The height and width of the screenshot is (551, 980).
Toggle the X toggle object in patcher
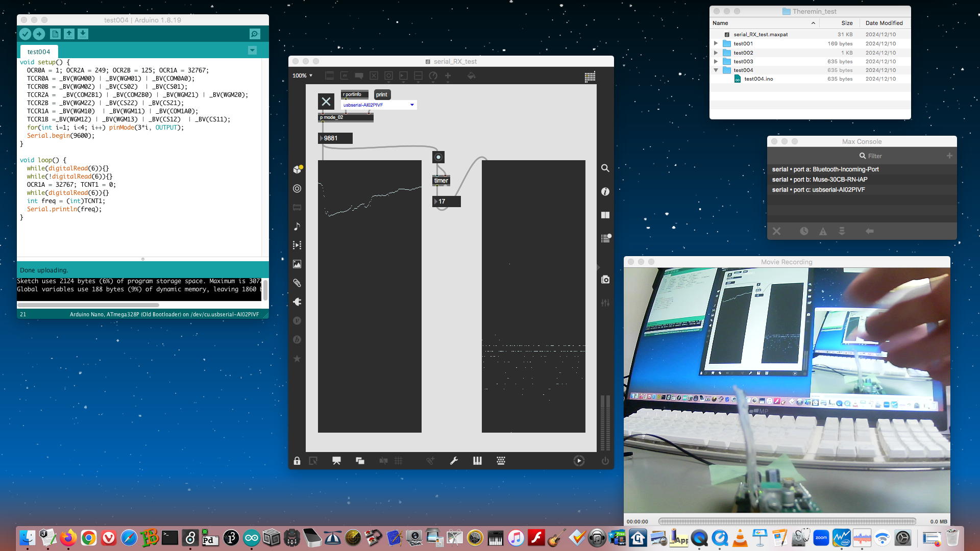(326, 102)
